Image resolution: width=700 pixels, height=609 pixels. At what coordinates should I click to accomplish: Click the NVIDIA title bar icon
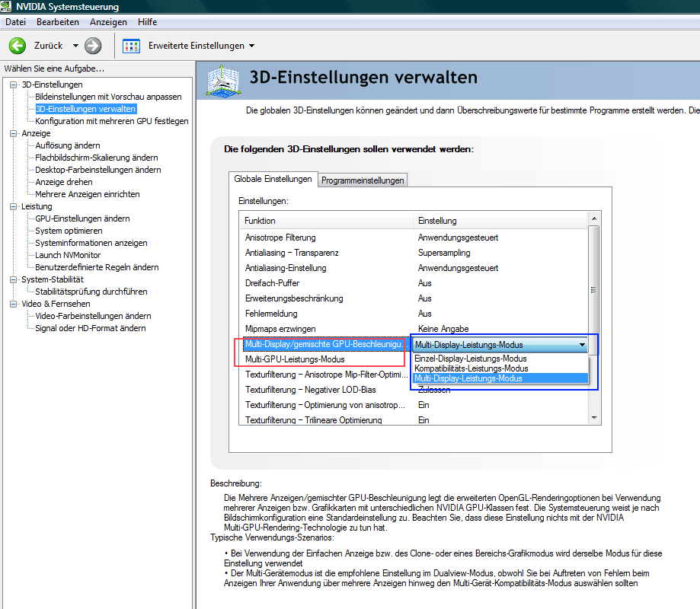coord(6,6)
